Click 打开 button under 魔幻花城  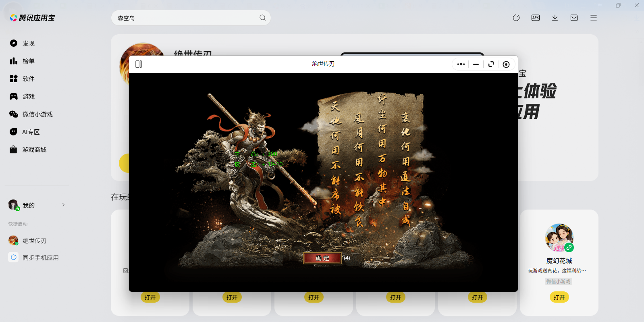559,297
